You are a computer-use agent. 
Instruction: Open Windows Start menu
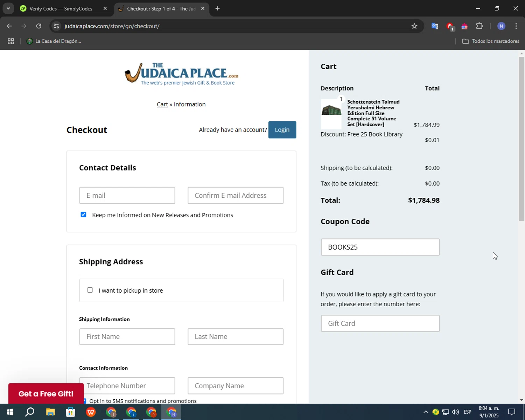pos(10,412)
